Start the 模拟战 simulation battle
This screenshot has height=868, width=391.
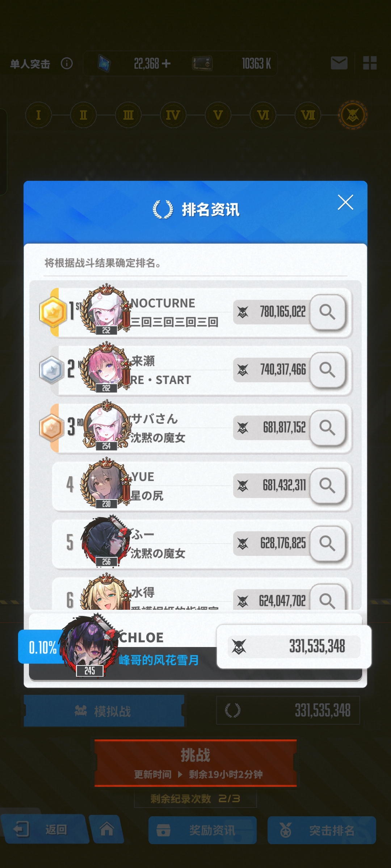[x=104, y=711]
